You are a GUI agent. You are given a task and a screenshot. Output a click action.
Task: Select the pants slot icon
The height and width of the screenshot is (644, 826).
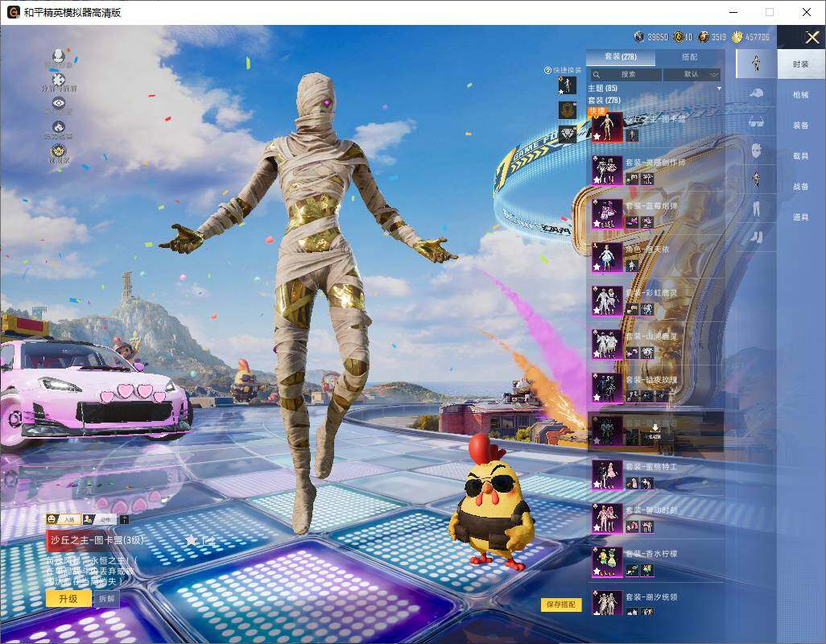click(756, 208)
